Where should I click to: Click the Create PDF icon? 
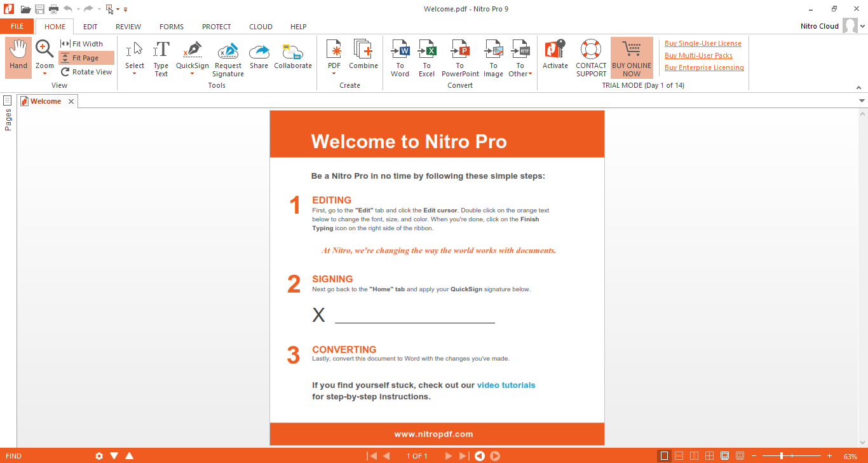334,49
